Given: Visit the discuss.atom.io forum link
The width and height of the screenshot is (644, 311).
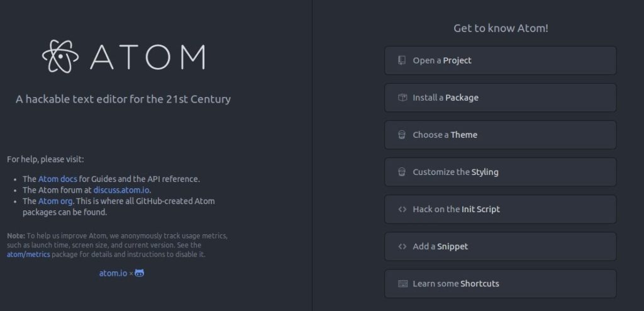Looking at the screenshot, I should click(121, 190).
